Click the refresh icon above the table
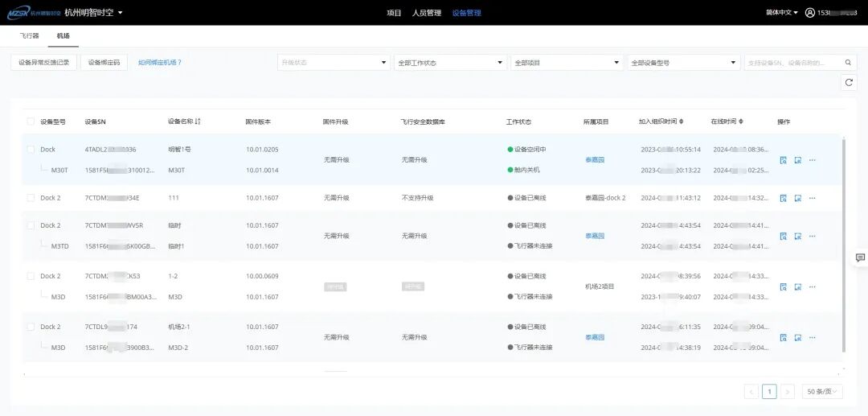This screenshot has width=868, height=416. pos(849,83)
